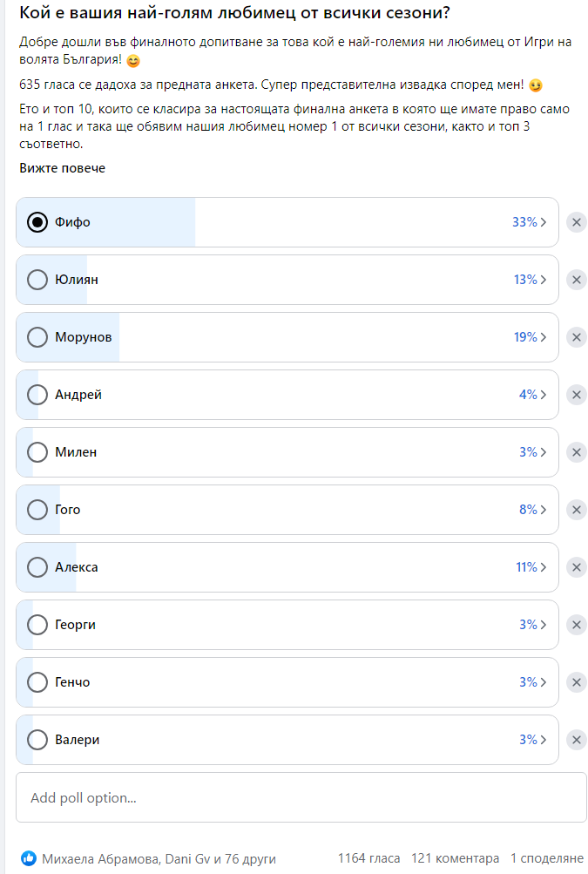Viewport: 588px width, 874px height.
Task: Select the Юлиян radio button
Action: click(37, 280)
